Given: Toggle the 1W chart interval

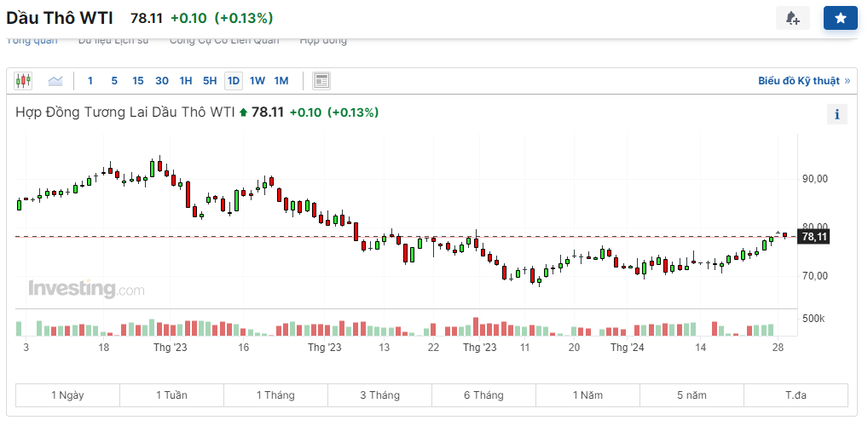Looking at the screenshot, I should (258, 81).
